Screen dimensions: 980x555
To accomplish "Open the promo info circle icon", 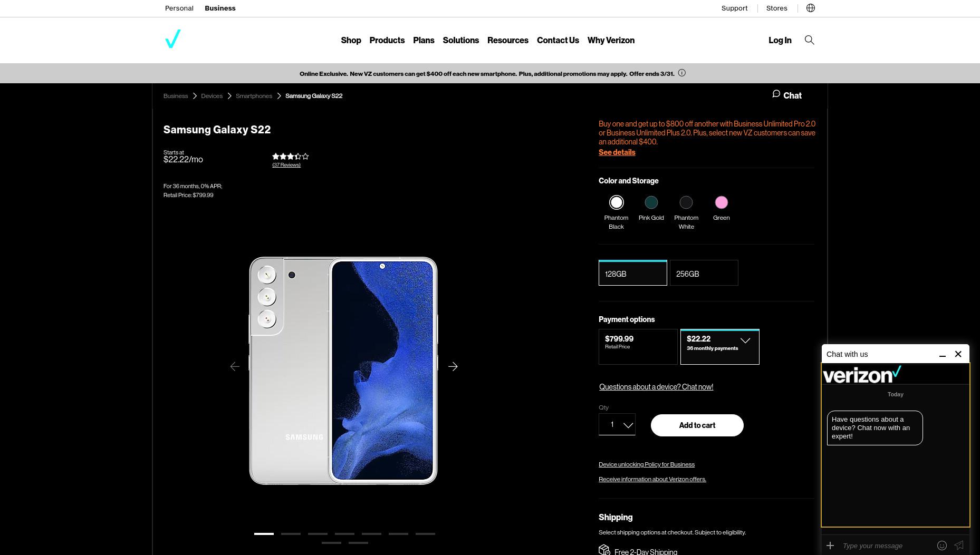I will (x=682, y=73).
